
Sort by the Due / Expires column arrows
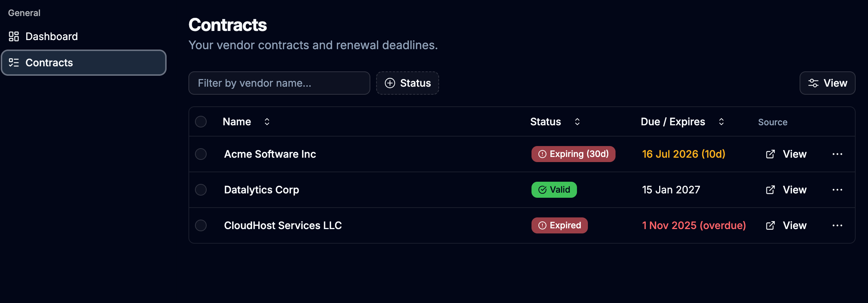(721, 122)
